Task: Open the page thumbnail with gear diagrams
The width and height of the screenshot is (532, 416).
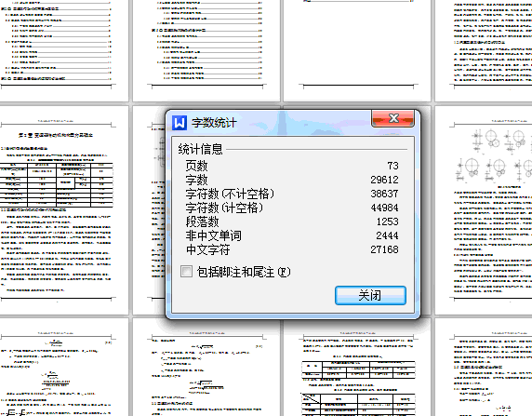Action: [x=484, y=210]
